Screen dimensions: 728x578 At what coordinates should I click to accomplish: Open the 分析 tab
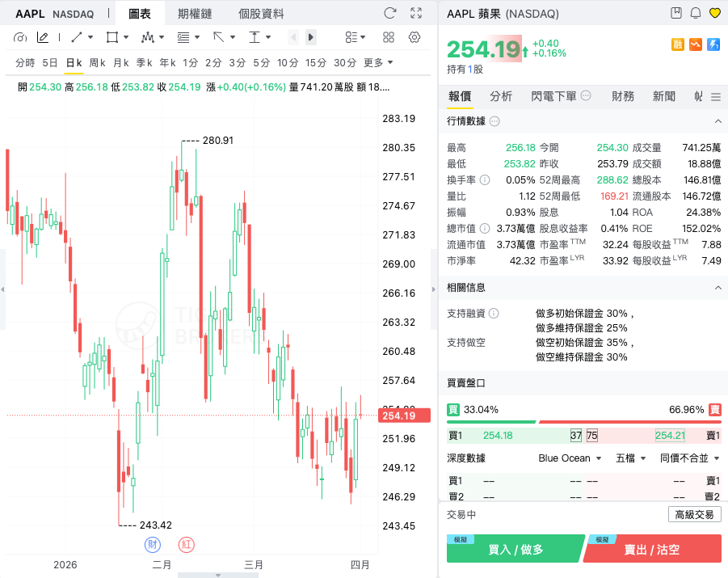pyautogui.click(x=501, y=96)
